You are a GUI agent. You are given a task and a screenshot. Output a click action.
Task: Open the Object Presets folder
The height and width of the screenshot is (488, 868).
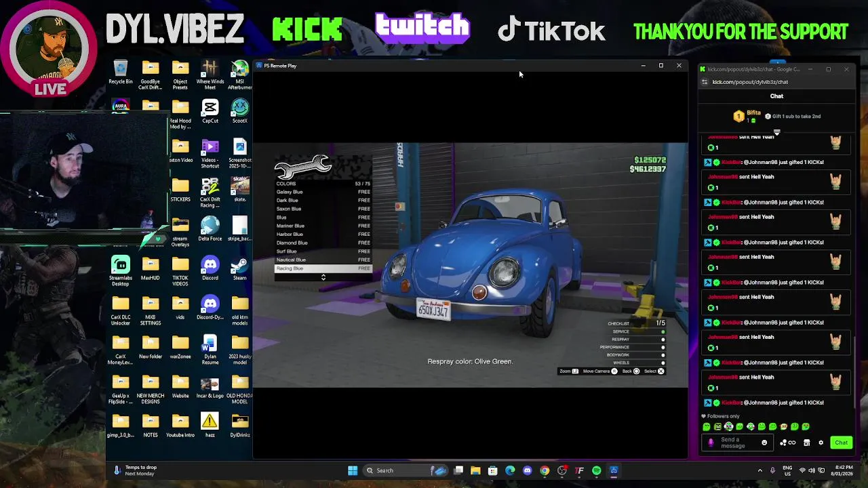[x=180, y=75]
